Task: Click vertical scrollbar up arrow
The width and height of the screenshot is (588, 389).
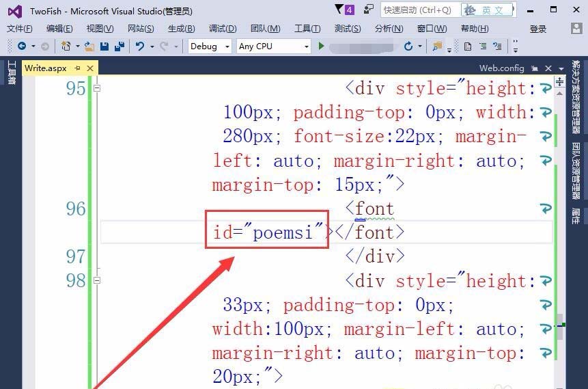Action: click(559, 93)
